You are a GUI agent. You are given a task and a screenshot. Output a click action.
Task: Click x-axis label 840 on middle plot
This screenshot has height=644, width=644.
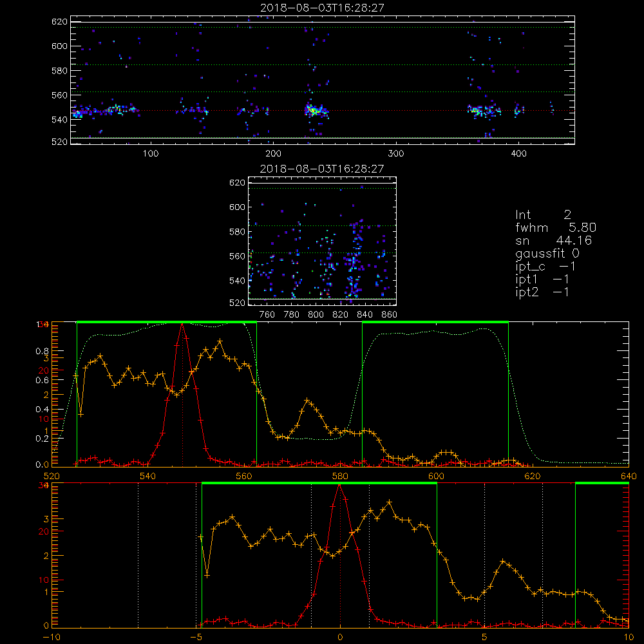coord(365,315)
